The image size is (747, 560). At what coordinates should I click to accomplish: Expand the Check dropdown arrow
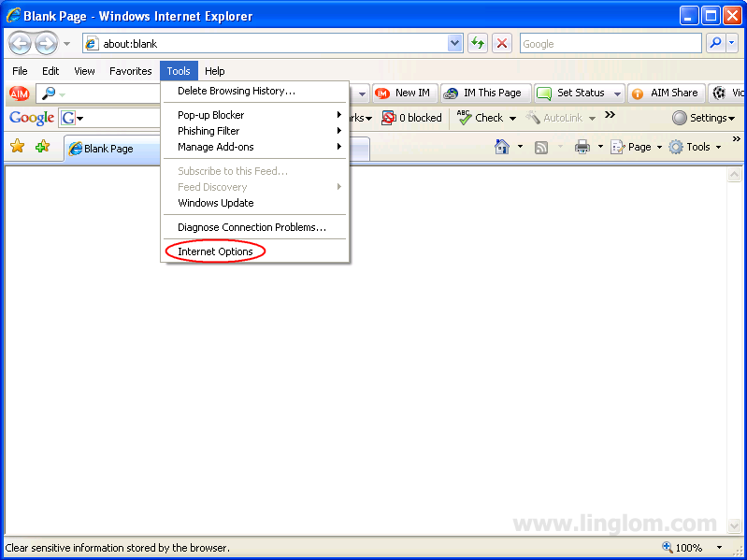(x=512, y=118)
